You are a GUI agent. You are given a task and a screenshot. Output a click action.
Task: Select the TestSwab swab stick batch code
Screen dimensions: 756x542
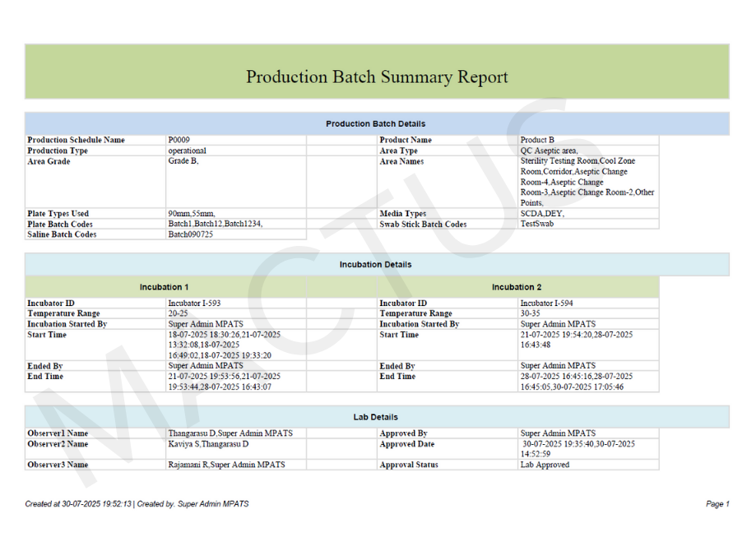(x=537, y=225)
